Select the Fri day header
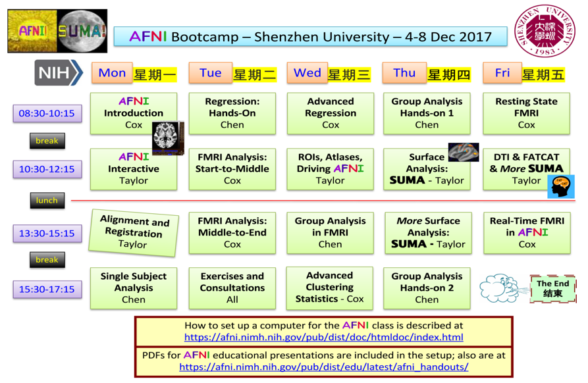This screenshot has width=588, height=383. [502, 73]
